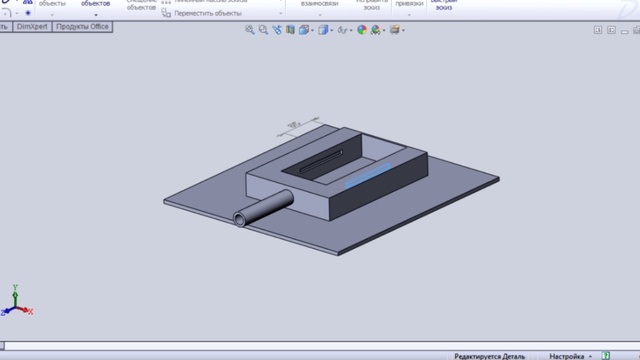640x360 pixels.
Task: Click the first document tile-window icon
Action: coord(598,30)
